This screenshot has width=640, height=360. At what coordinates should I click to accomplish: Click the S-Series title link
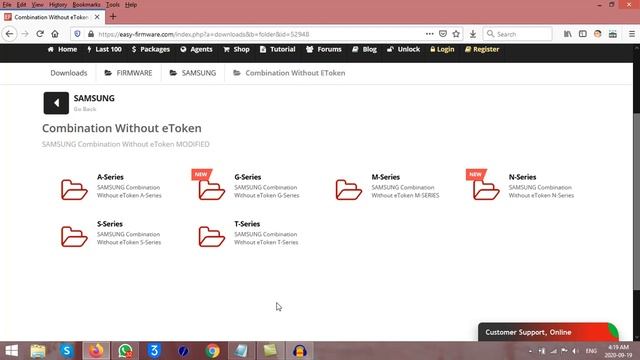[110, 224]
